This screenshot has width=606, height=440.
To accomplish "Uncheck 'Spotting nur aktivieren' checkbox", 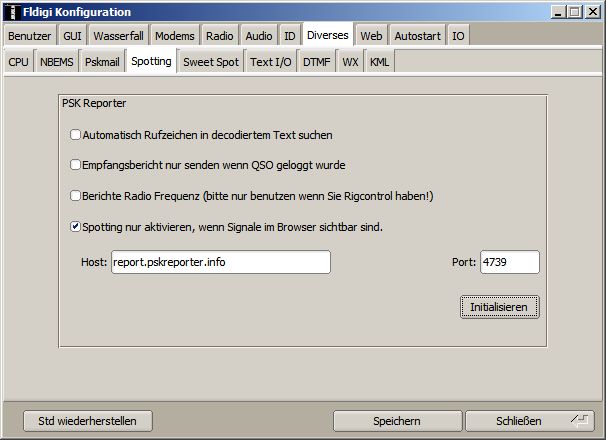I will [76, 227].
